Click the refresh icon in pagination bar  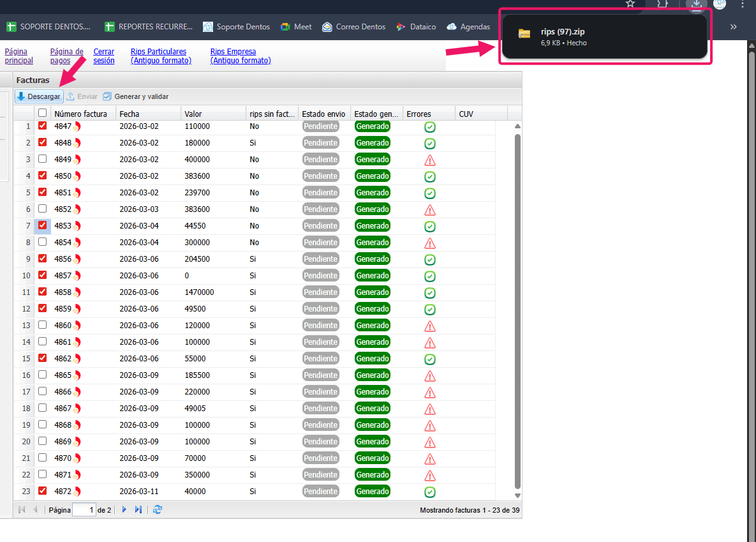point(158,509)
